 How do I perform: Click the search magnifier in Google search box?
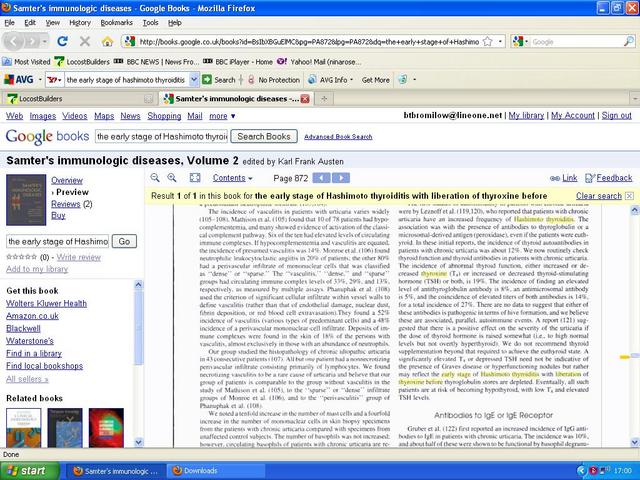click(629, 41)
